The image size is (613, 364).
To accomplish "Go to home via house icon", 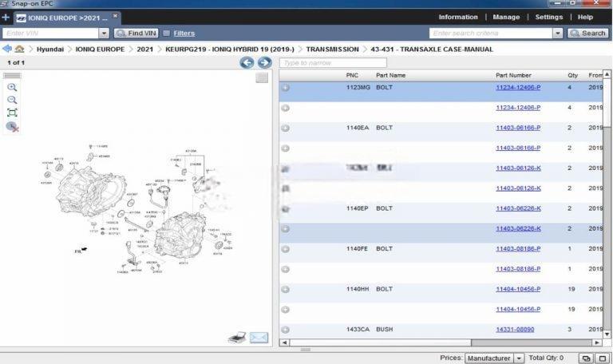I will tap(19, 49).
